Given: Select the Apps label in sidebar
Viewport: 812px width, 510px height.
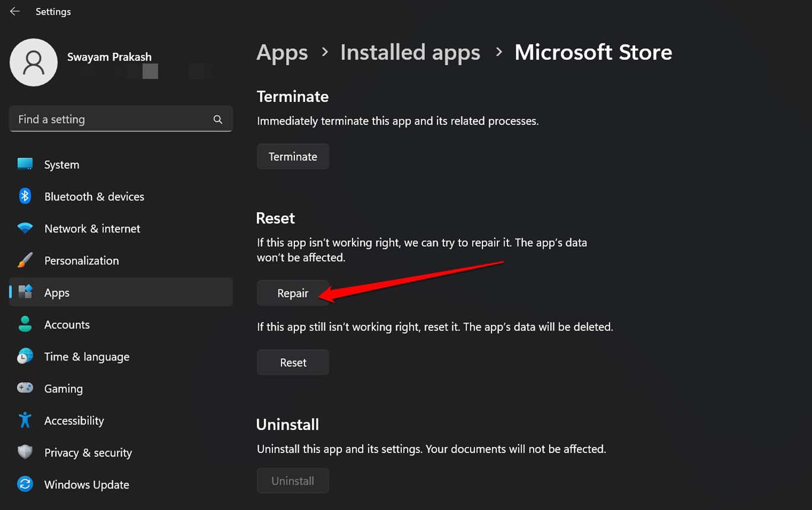Looking at the screenshot, I should 57,292.
